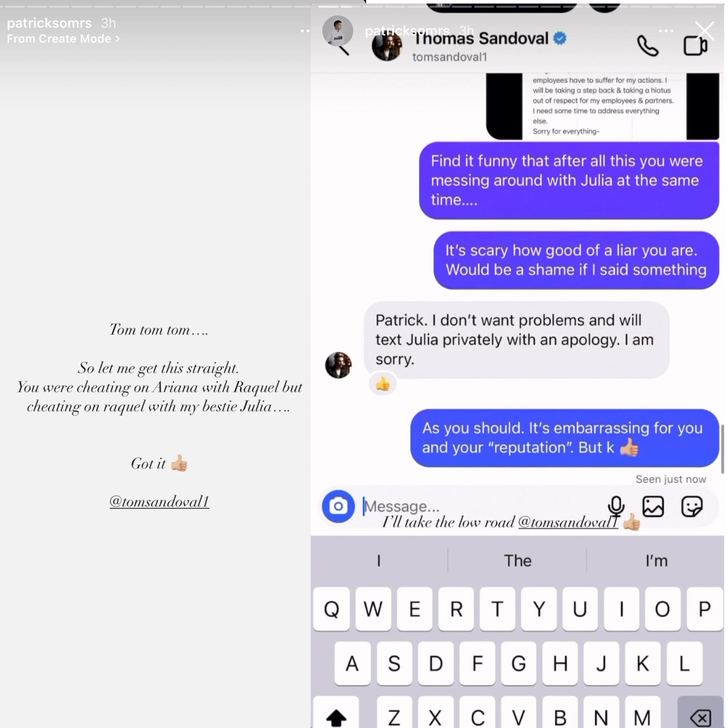Tap the Q key on keyboard
This screenshot has height=728, width=728.
[331, 609]
